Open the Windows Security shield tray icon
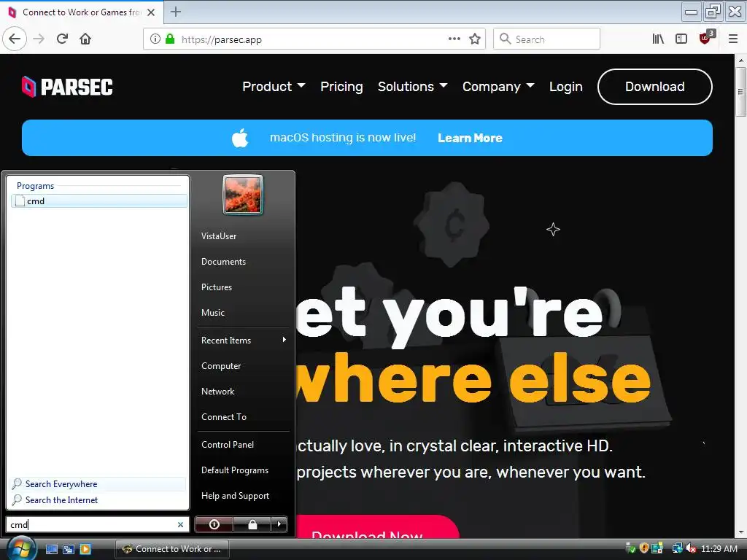Viewport: 747px width, 560px height. click(643, 548)
